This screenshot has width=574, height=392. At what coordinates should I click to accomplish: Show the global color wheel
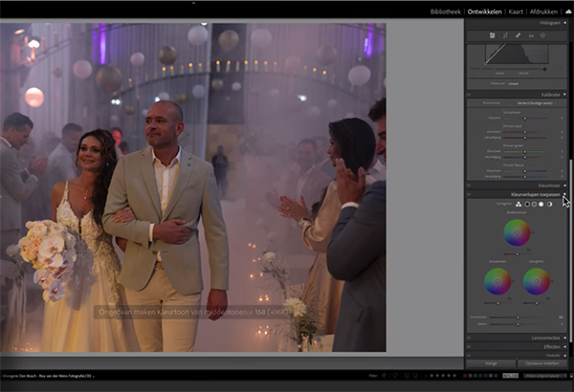549,205
